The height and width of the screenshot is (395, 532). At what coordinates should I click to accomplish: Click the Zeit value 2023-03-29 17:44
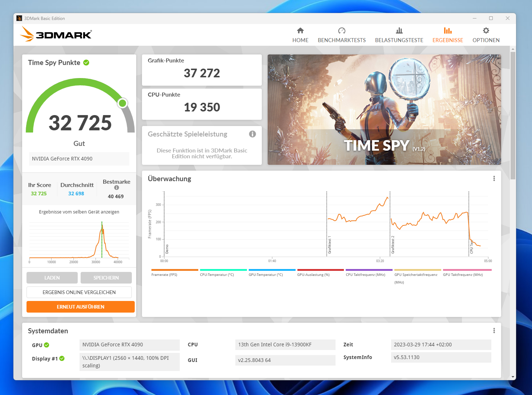pyautogui.click(x=441, y=345)
